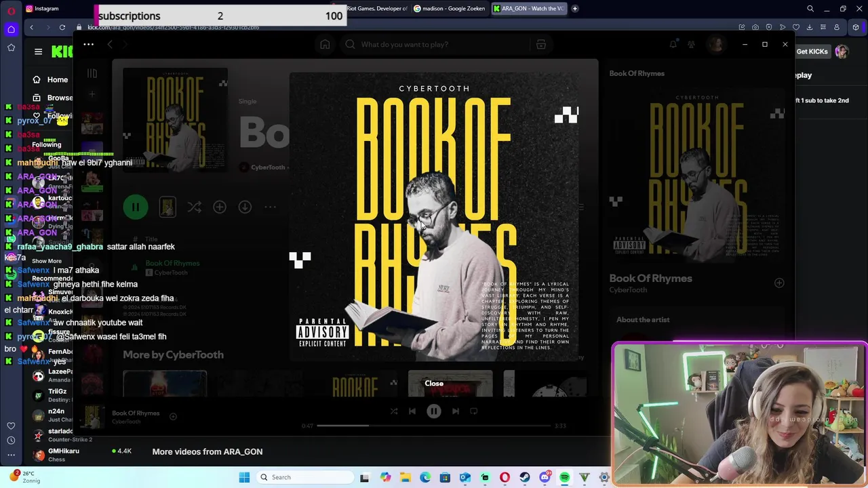Viewport: 868px width, 488px height.
Task: Open 'About the artist' card
Action: pyautogui.click(x=643, y=320)
